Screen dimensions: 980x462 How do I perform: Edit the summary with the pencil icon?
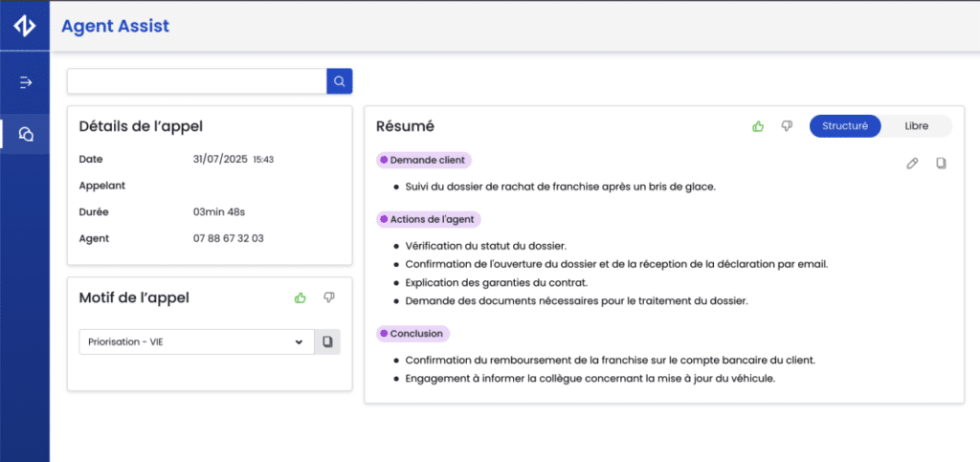click(x=912, y=164)
